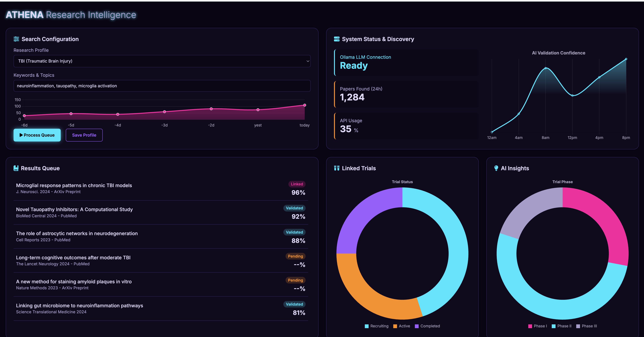Click the Validated badge above 88%

[x=294, y=232]
